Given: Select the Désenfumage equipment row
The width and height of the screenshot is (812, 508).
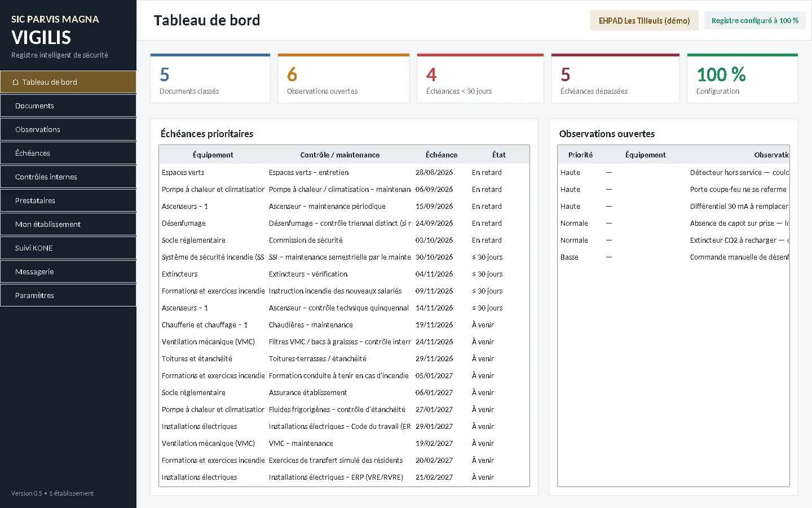Looking at the screenshot, I should pos(344,223).
